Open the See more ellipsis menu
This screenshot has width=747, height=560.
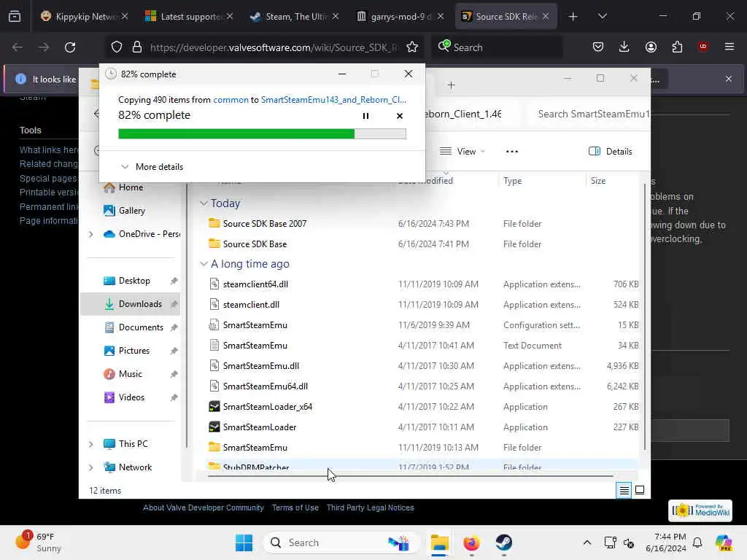point(511,152)
